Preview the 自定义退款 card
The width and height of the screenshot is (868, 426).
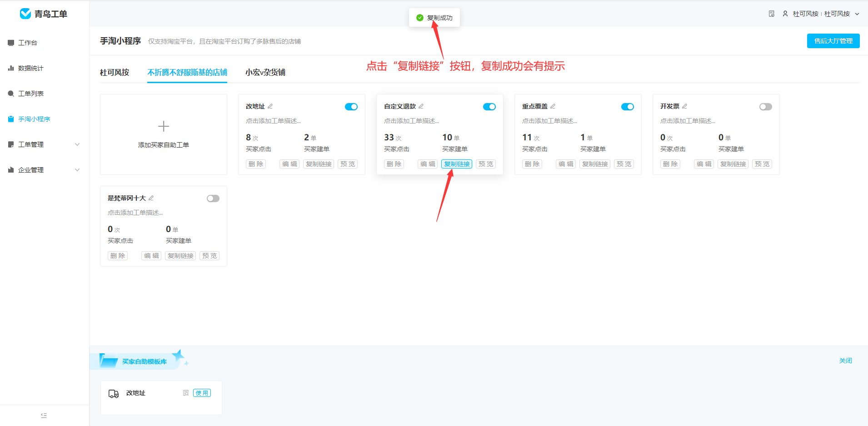[x=486, y=164]
